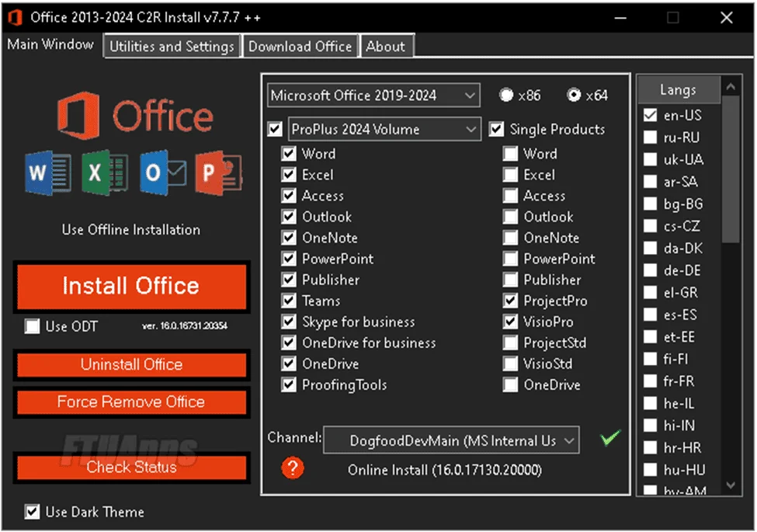This screenshot has width=757, height=532.
Task: Click the Uninstall Office button
Action: click(x=131, y=364)
